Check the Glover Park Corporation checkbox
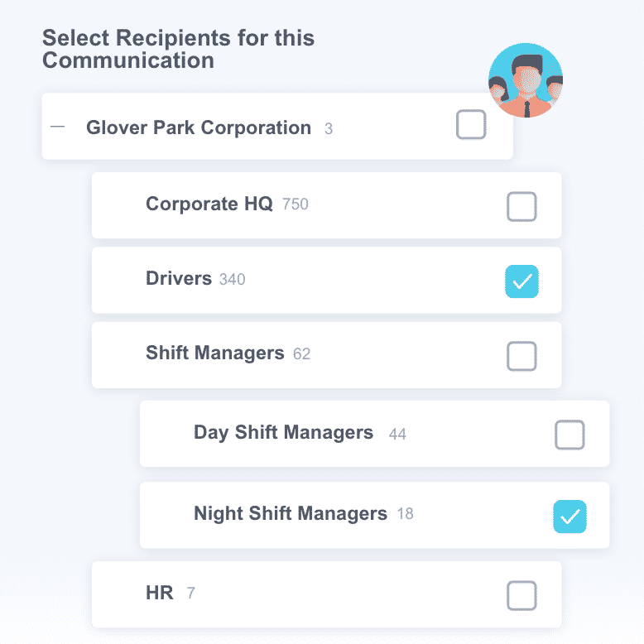The image size is (644, 644). 471,126
